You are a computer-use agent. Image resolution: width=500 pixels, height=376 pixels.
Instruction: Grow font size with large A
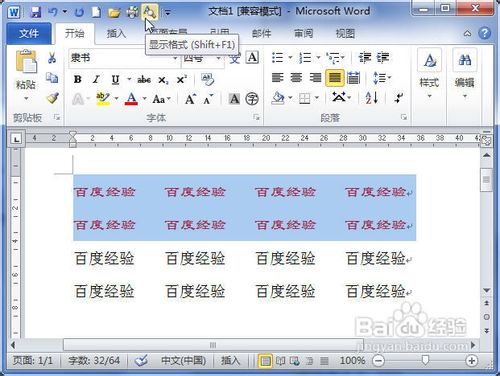coord(190,99)
